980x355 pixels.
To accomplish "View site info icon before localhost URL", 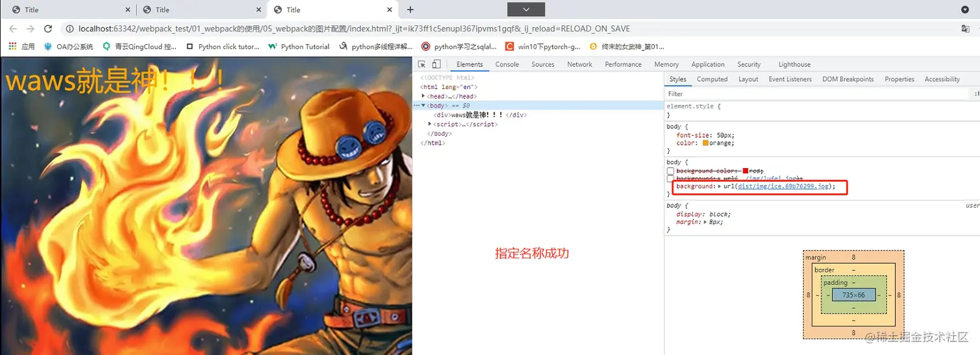I will [71, 29].
